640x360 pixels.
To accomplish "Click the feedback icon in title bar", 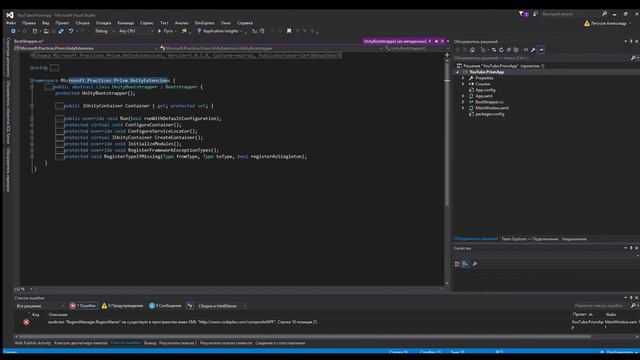I will (535, 14).
